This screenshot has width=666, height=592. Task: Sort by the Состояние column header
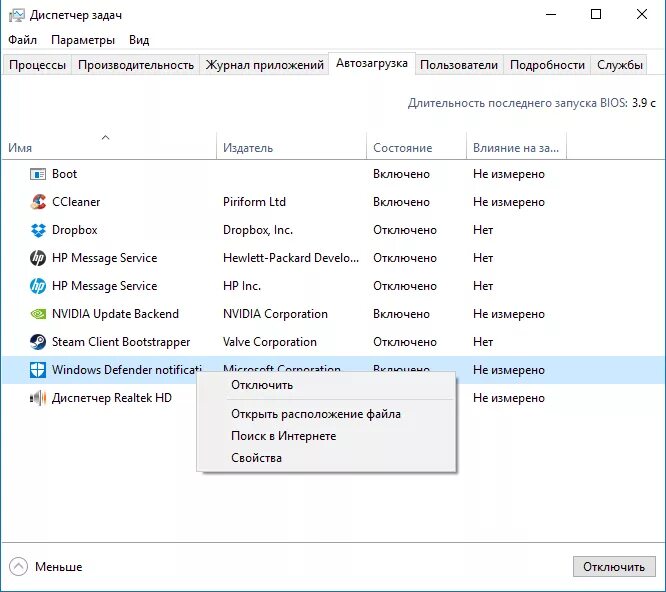click(416, 145)
